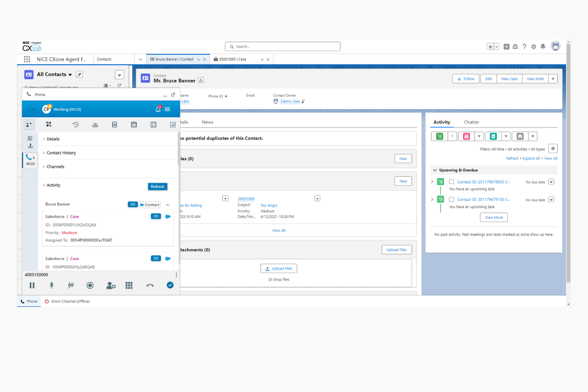Open the Demo User owner link
The width and height of the screenshot is (588, 392).
point(290,101)
